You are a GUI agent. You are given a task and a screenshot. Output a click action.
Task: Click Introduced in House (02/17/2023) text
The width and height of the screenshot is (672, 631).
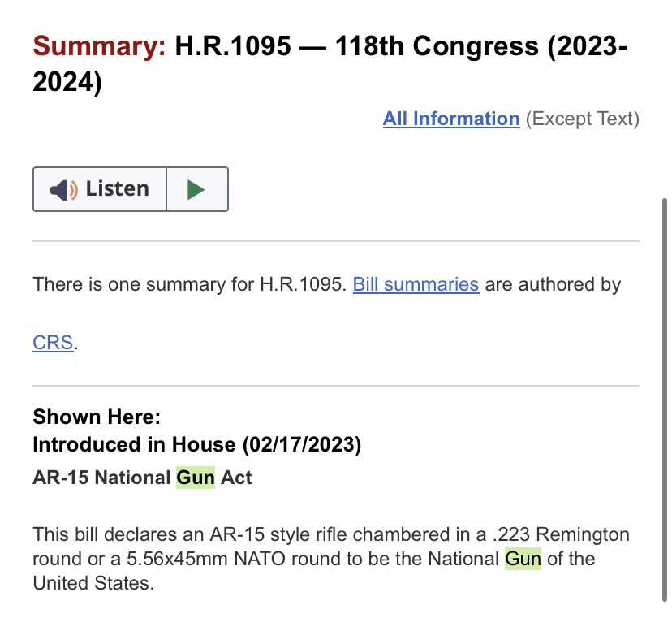[197, 444]
